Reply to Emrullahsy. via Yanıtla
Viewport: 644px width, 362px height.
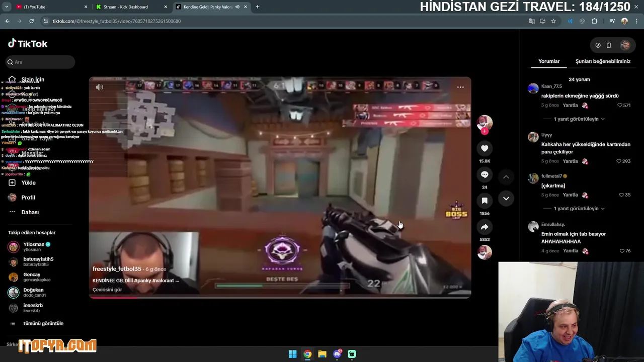(x=570, y=251)
